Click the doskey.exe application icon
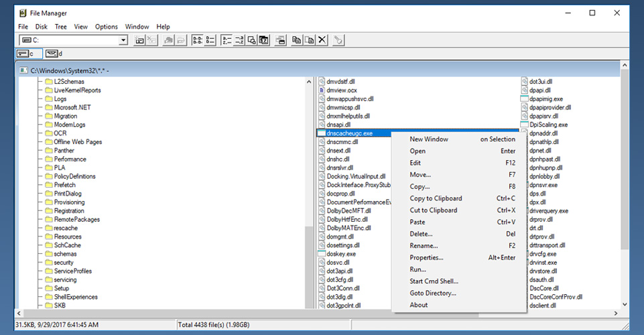The height and width of the screenshot is (335, 644). 322,254
